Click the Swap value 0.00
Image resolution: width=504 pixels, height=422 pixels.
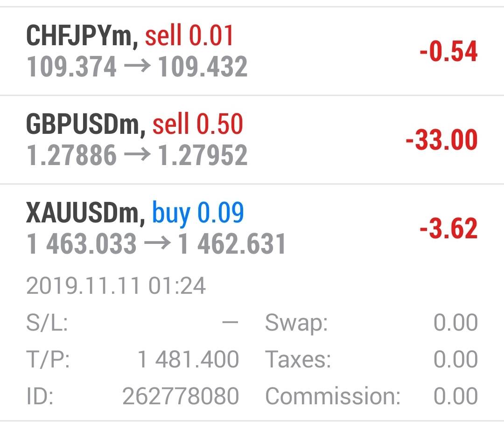(x=455, y=323)
